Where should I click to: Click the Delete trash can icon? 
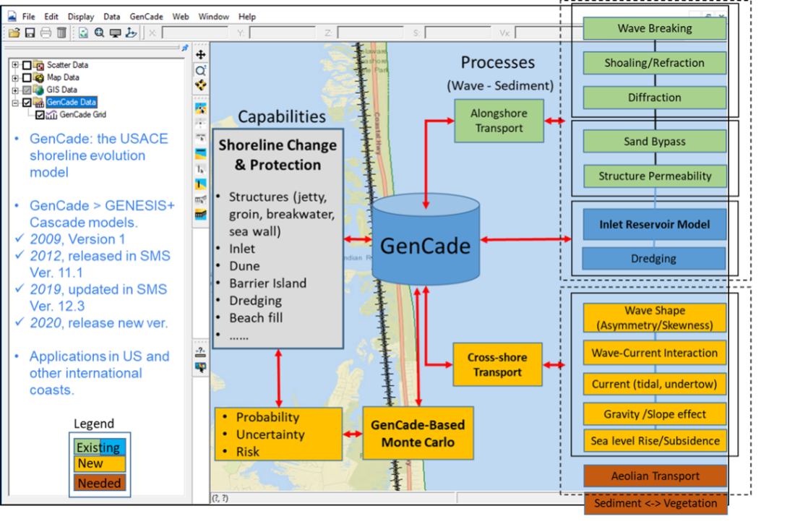(x=61, y=33)
